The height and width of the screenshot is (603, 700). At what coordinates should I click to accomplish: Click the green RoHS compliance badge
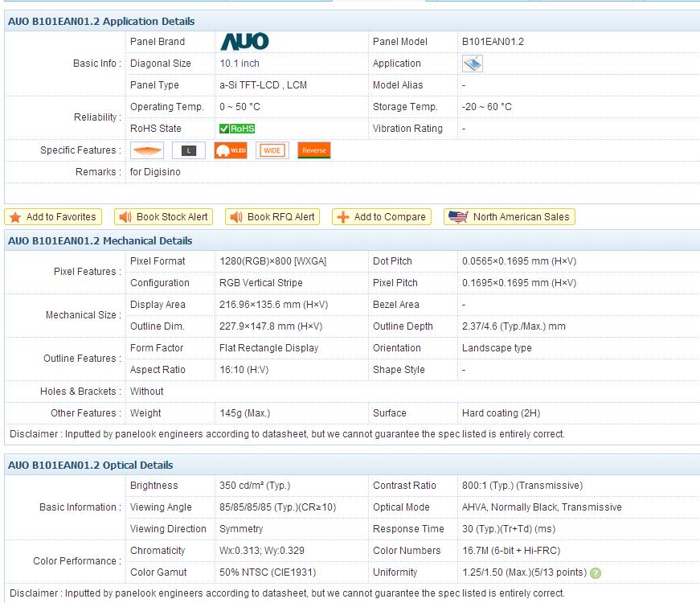click(237, 129)
